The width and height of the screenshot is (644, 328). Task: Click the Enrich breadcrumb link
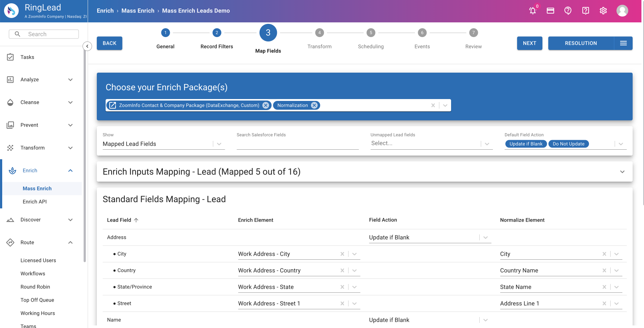(105, 11)
